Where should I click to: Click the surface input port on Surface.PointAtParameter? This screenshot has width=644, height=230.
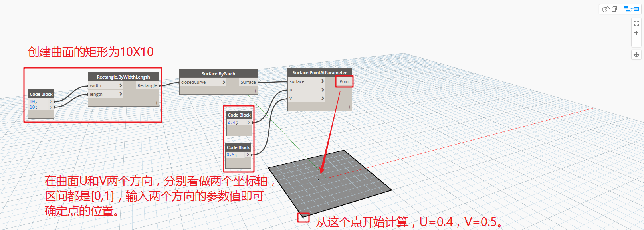(x=306, y=81)
